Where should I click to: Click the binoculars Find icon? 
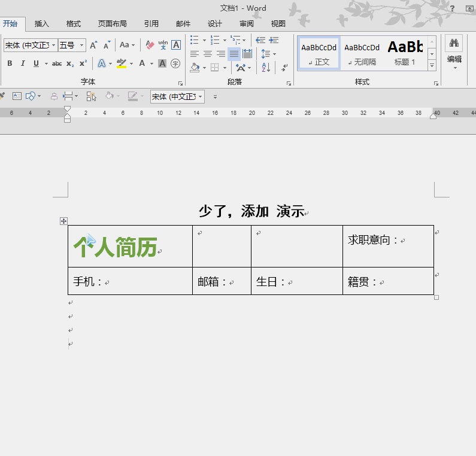pos(454,43)
